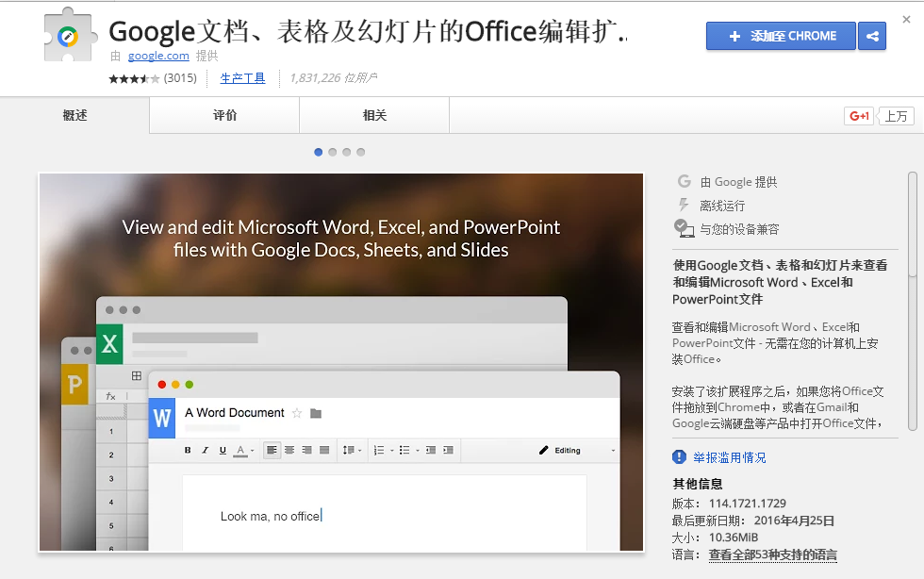Open the google.com publisher link
This screenshot has width=924, height=579.
coord(158,56)
